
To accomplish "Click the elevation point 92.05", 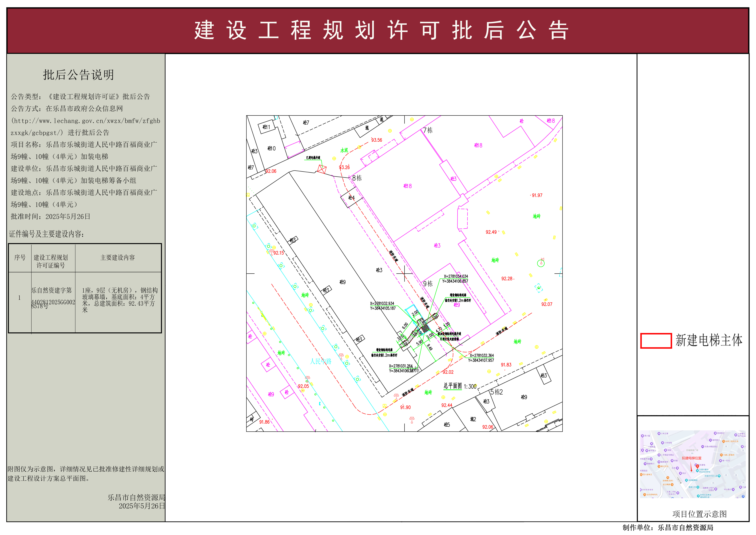I will tap(303, 386).
